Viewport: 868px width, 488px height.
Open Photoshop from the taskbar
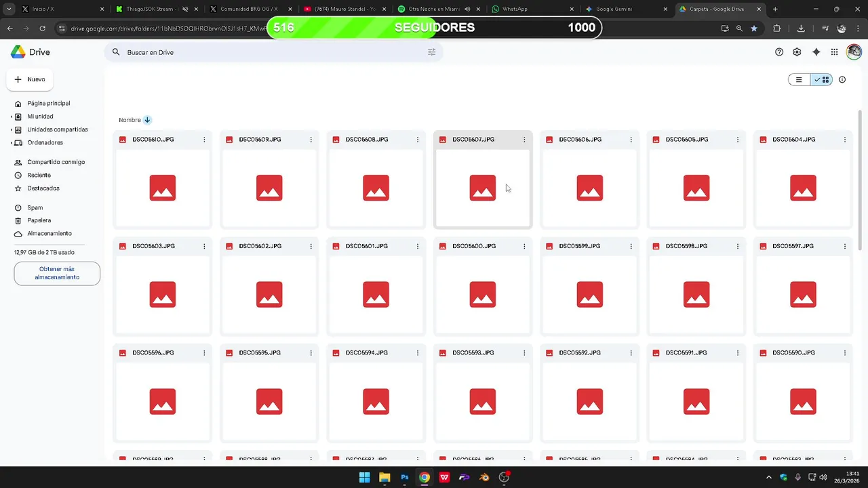[404, 477]
